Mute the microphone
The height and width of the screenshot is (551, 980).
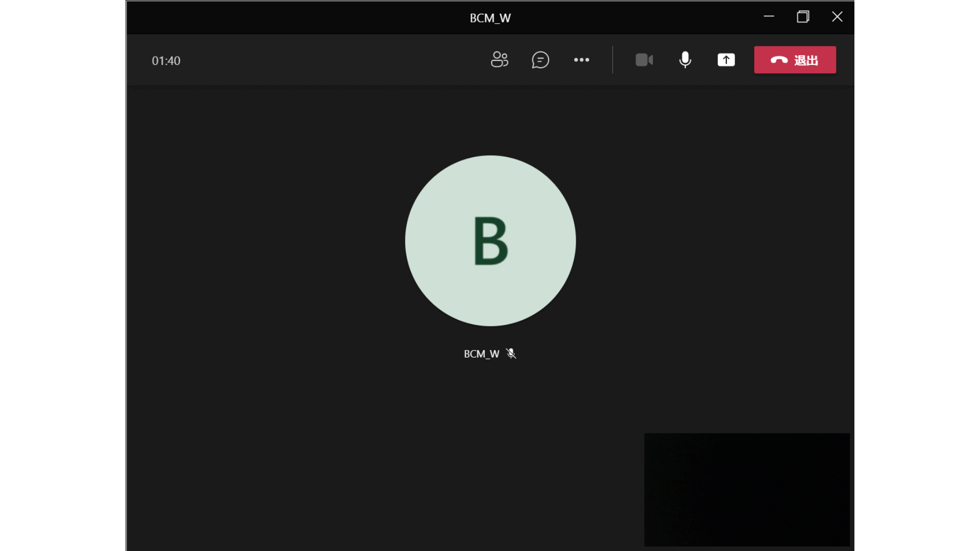coord(685,60)
